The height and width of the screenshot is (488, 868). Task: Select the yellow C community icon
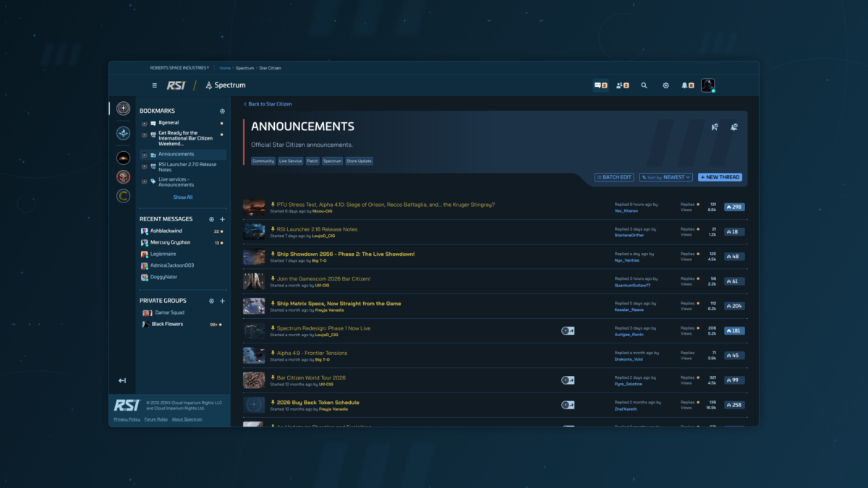coord(124,196)
